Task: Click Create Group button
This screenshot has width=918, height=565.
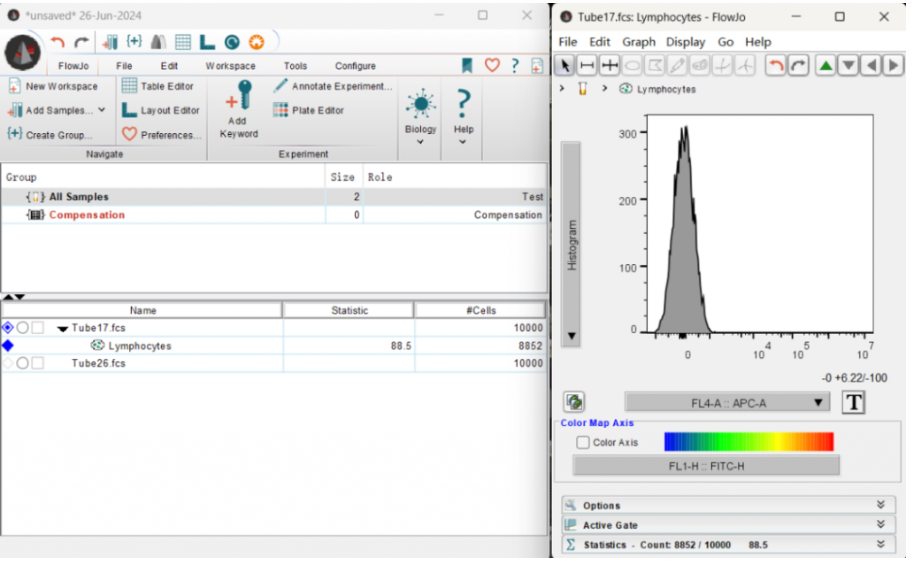Action: (x=50, y=135)
